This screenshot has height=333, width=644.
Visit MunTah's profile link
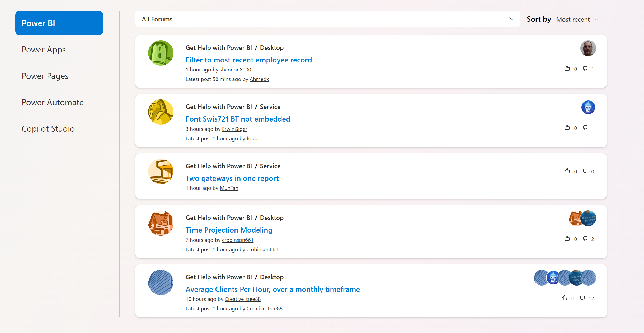click(229, 188)
